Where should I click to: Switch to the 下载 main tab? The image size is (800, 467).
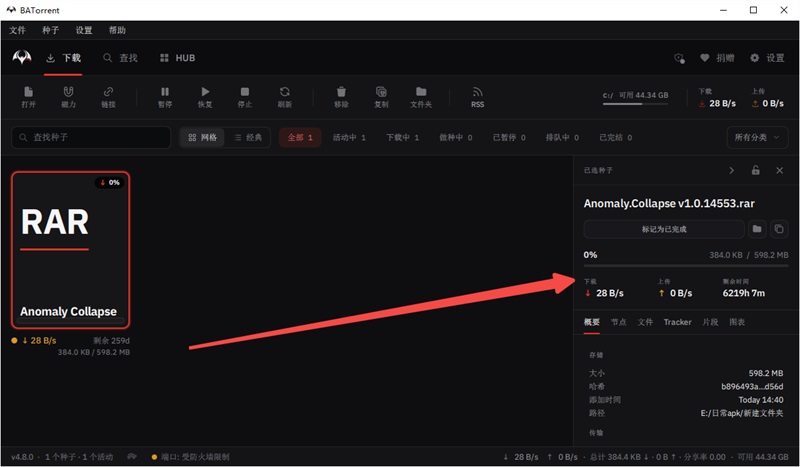[x=63, y=58]
